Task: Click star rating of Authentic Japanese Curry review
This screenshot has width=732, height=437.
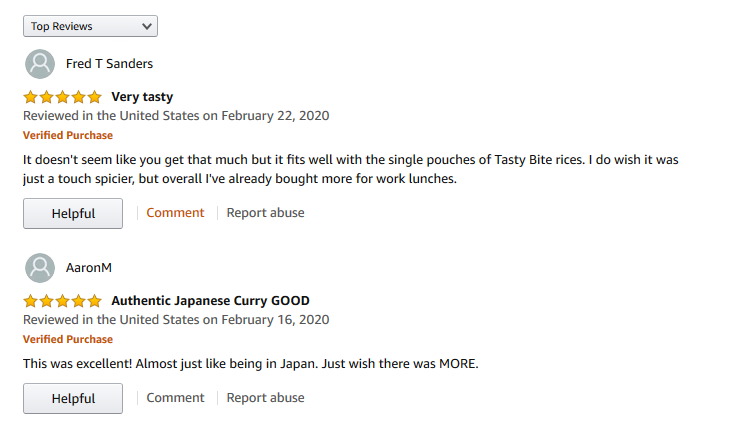Action: (63, 301)
